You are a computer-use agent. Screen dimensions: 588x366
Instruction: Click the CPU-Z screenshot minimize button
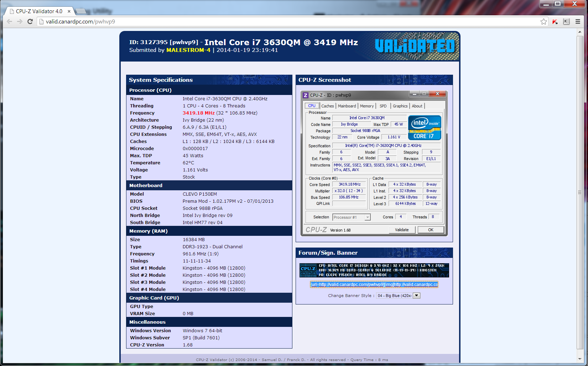pos(414,94)
